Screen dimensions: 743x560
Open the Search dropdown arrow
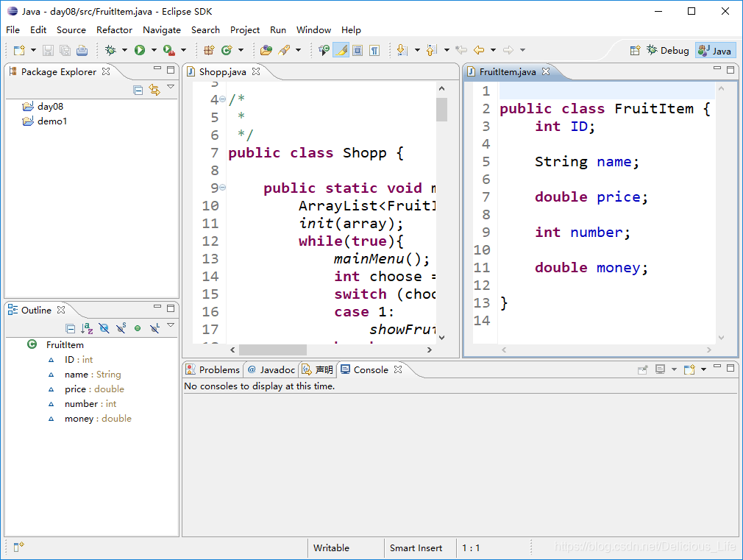[x=298, y=50]
